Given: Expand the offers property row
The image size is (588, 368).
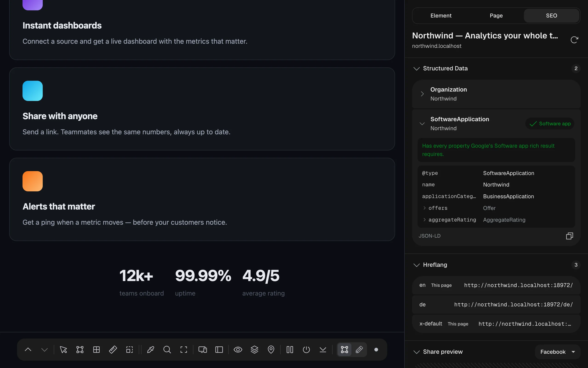Looking at the screenshot, I should tap(424, 208).
